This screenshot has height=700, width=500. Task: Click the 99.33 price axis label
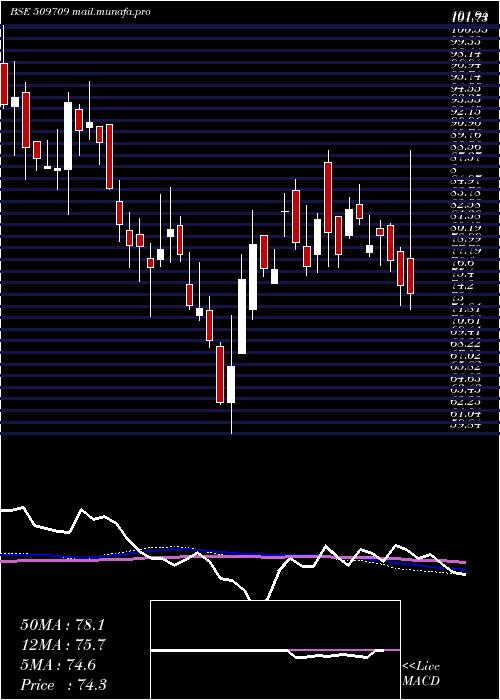pos(466,41)
